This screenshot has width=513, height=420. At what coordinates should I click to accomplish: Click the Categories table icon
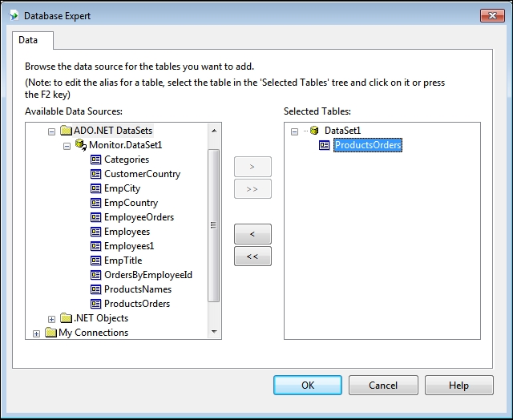coord(96,160)
